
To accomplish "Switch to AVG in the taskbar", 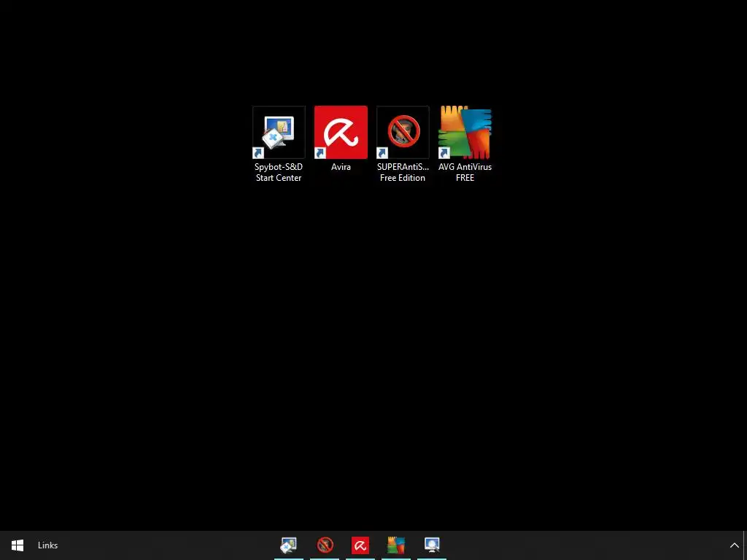I will click(396, 545).
